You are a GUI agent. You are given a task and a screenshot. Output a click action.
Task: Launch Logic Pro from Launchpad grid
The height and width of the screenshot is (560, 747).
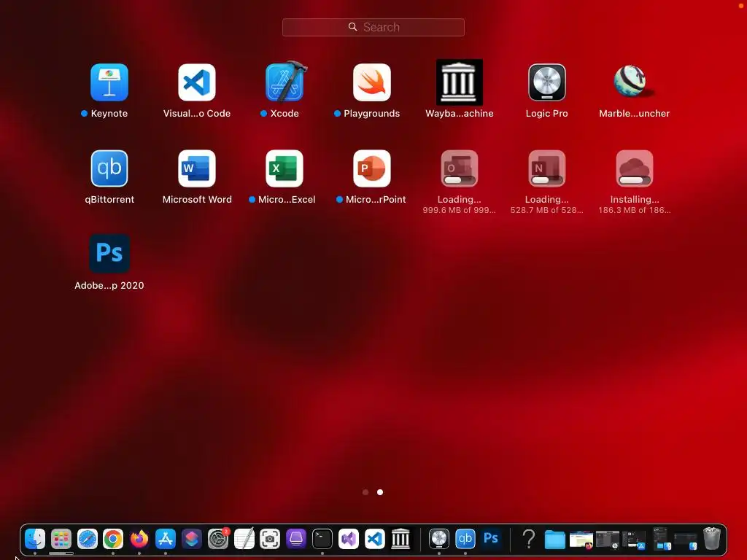[547, 82]
